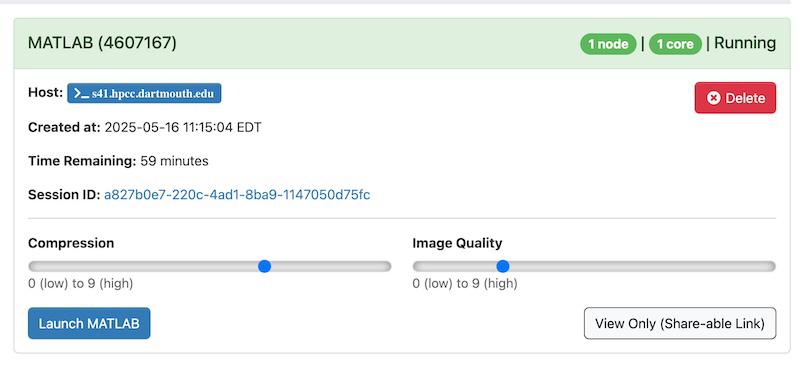The width and height of the screenshot is (800, 370).
Task: Open shell to s41.hpcc.dartmouth.edu host
Action: 144,93
